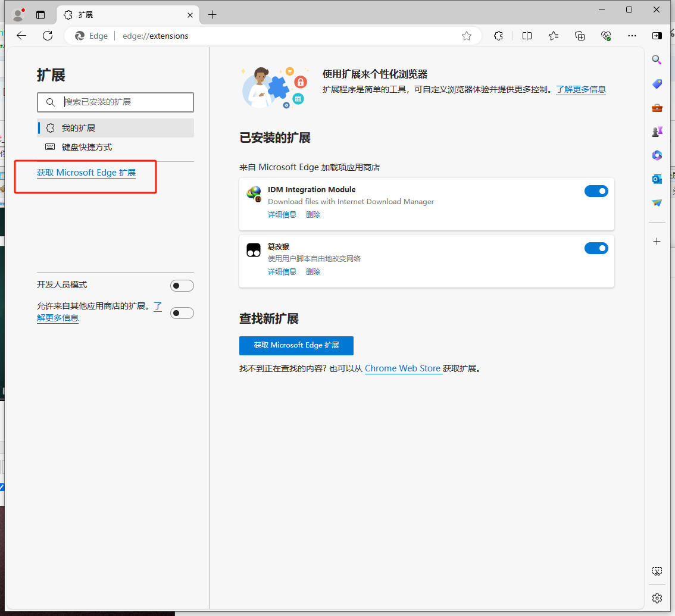Image resolution: width=675 pixels, height=616 pixels.
Task: Open the Settings and more ellipsis menu
Action: (x=632, y=36)
